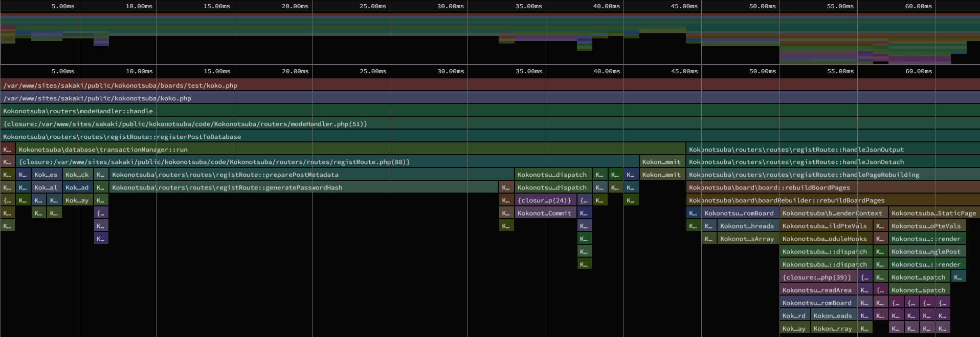
Task: Click the Kokonotsu…readArea frame
Action: click(x=818, y=290)
